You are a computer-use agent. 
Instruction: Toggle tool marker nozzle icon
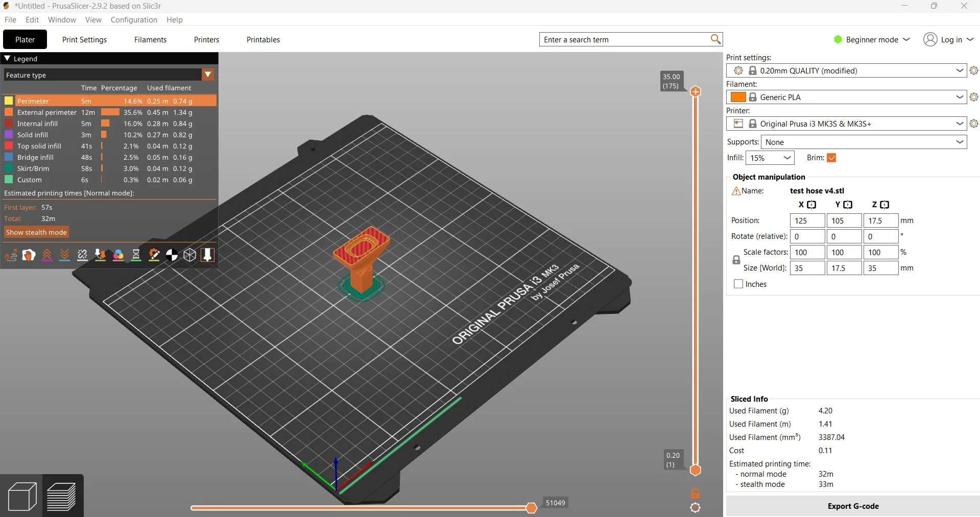tap(207, 255)
